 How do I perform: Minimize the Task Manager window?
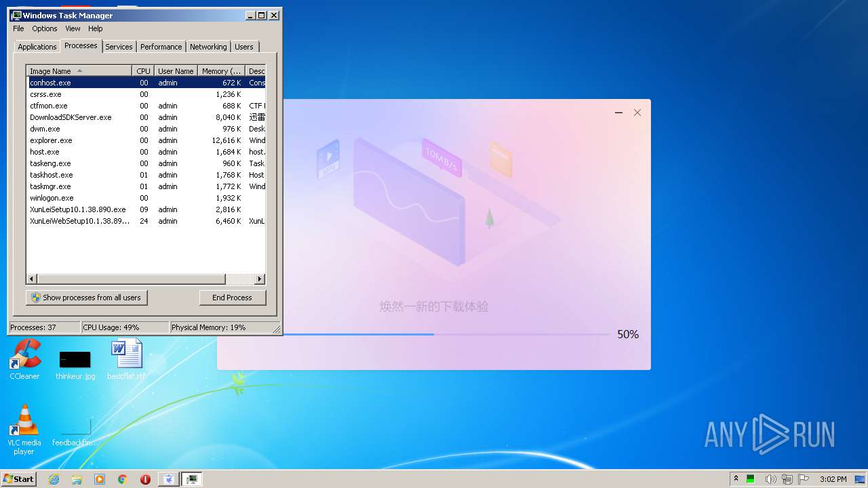(250, 15)
